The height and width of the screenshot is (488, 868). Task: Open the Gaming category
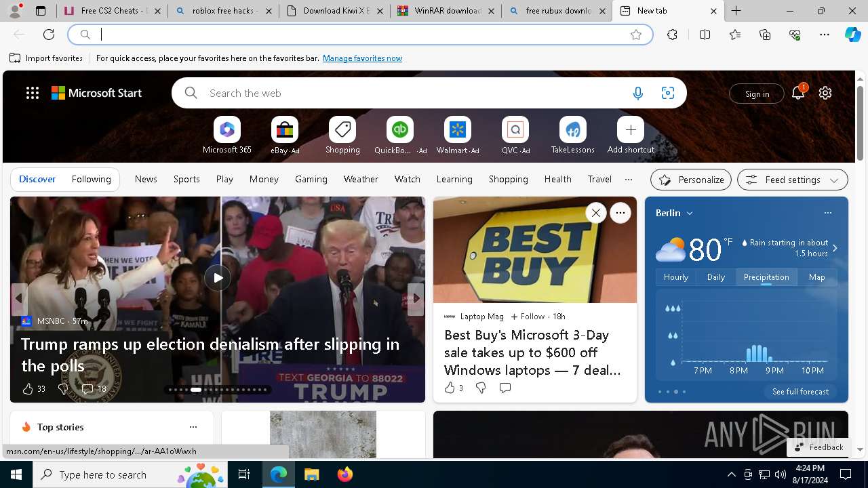(311, 179)
